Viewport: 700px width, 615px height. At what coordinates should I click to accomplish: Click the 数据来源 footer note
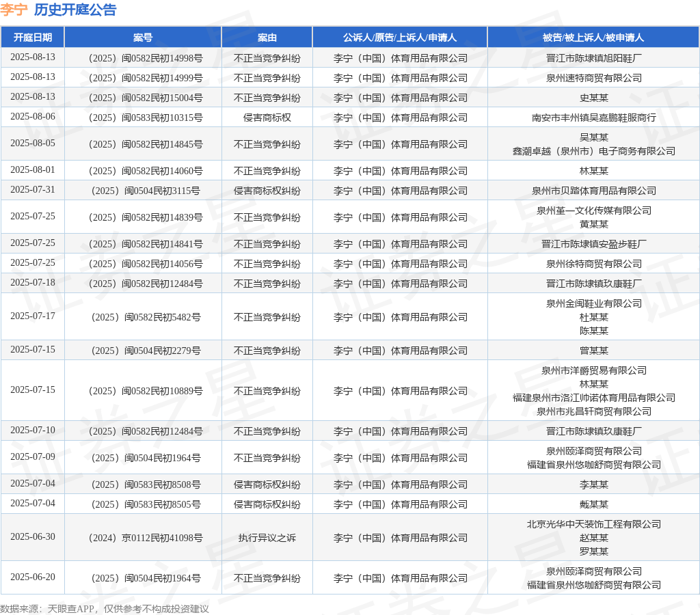[105, 609]
